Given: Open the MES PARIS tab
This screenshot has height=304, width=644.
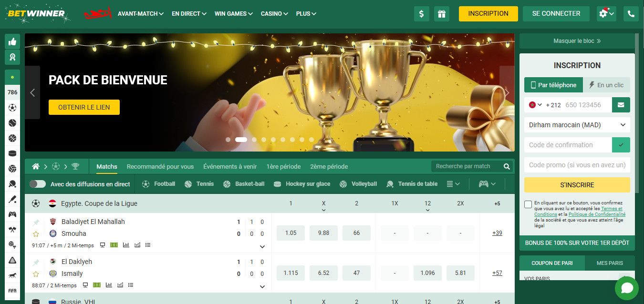Looking at the screenshot, I should [610, 263].
